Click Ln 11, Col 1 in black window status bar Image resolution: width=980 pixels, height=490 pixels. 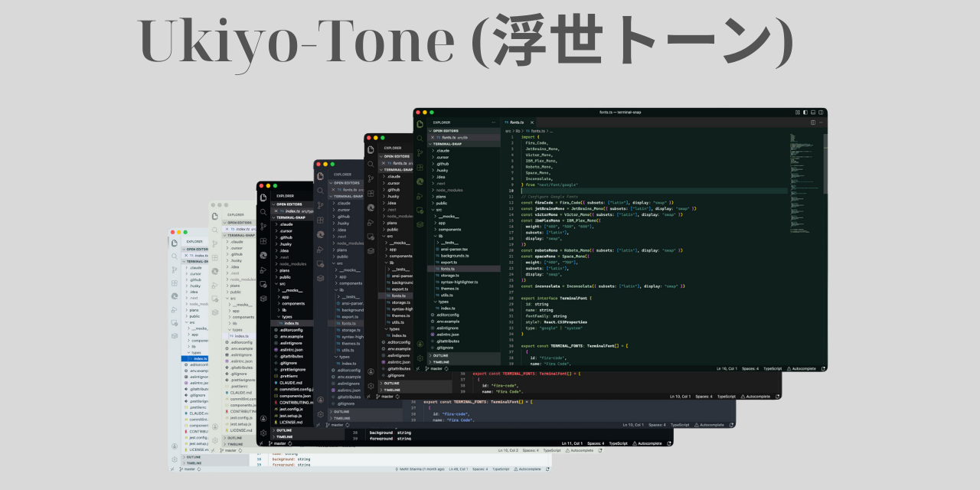(x=572, y=443)
